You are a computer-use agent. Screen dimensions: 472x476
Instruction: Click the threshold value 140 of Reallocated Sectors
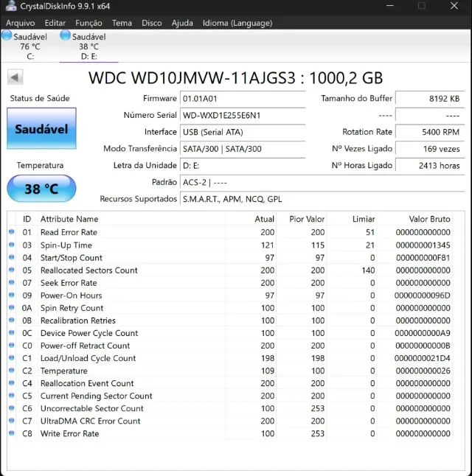368,270
